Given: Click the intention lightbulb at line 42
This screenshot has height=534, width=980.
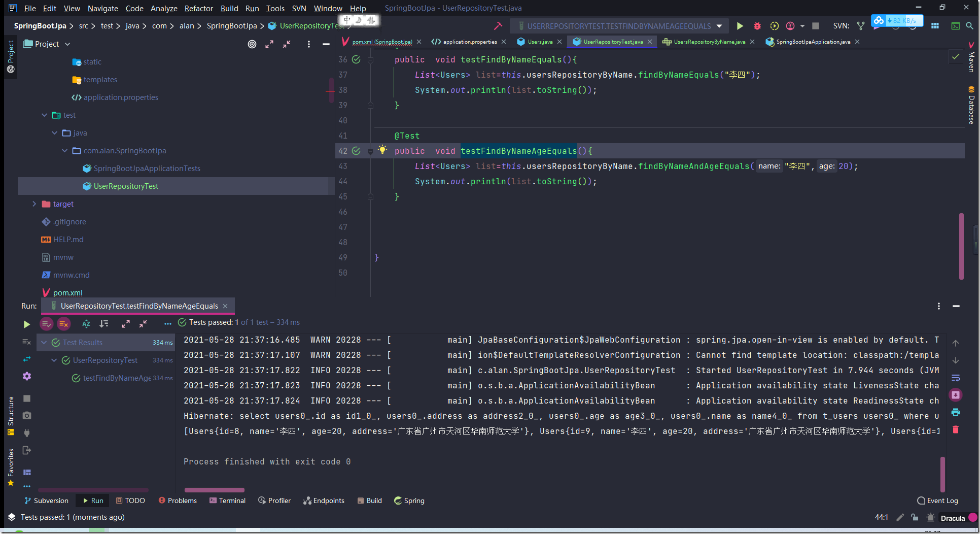Looking at the screenshot, I should [382, 150].
